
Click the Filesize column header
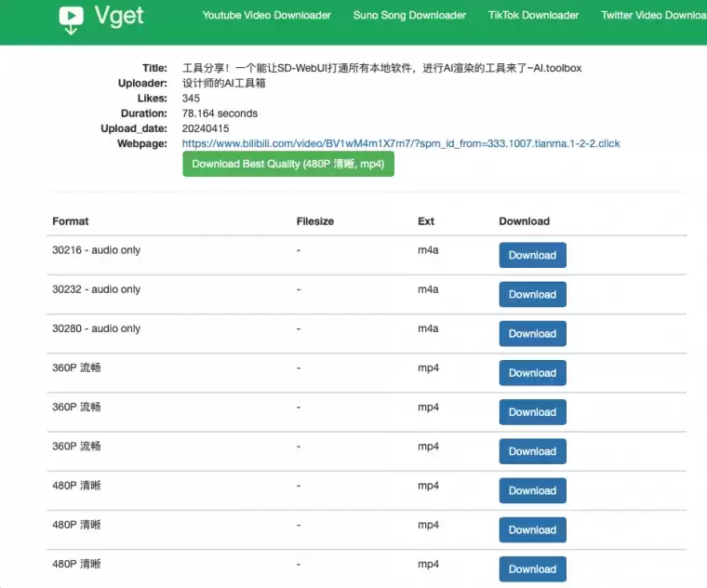tap(314, 221)
